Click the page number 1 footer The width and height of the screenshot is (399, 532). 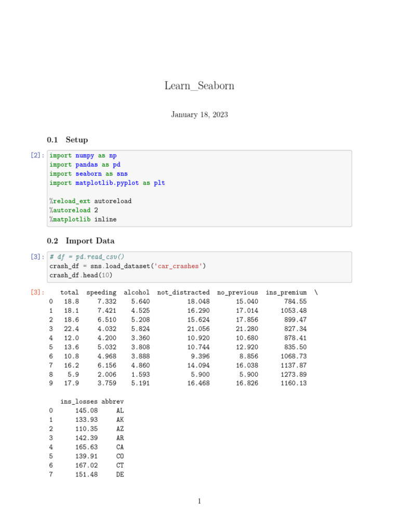[x=199, y=501]
